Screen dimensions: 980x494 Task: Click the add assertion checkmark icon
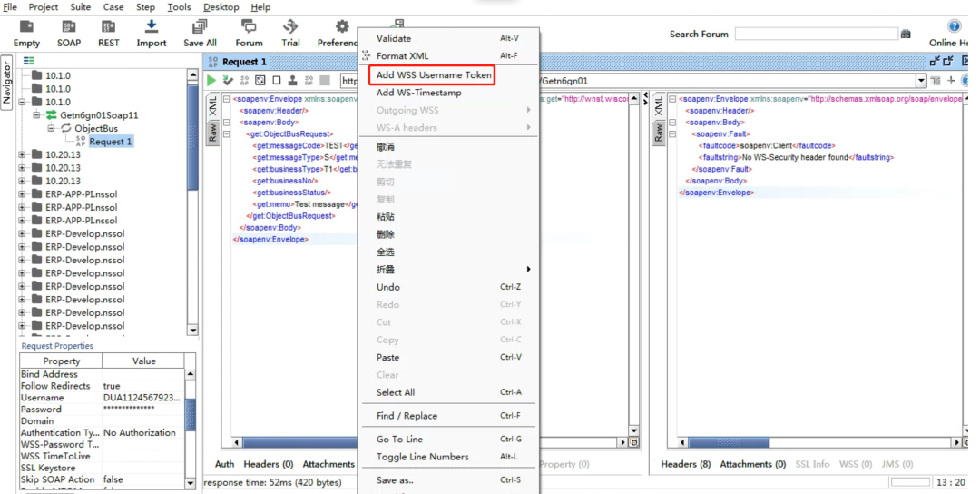[228, 80]
